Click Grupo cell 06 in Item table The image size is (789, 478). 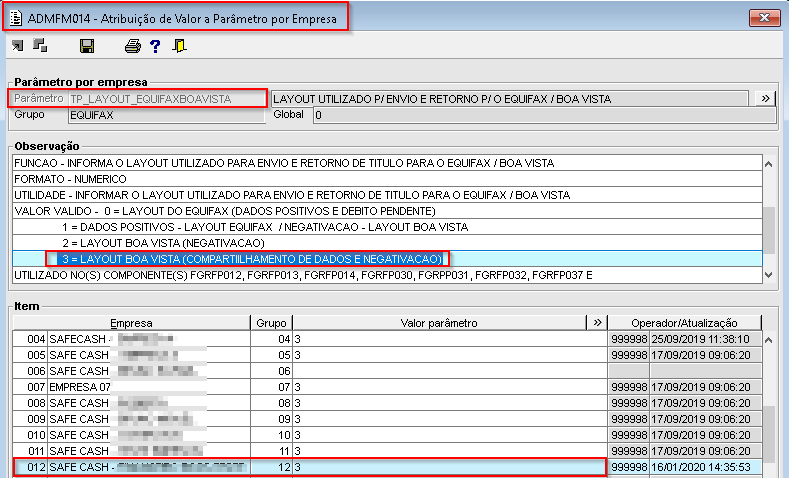pyautogui.click(x=271, y=371)
